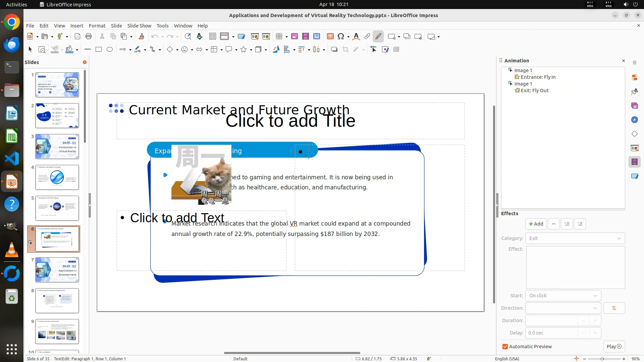Click the Display Grid icon

click(x=212, y=37)
